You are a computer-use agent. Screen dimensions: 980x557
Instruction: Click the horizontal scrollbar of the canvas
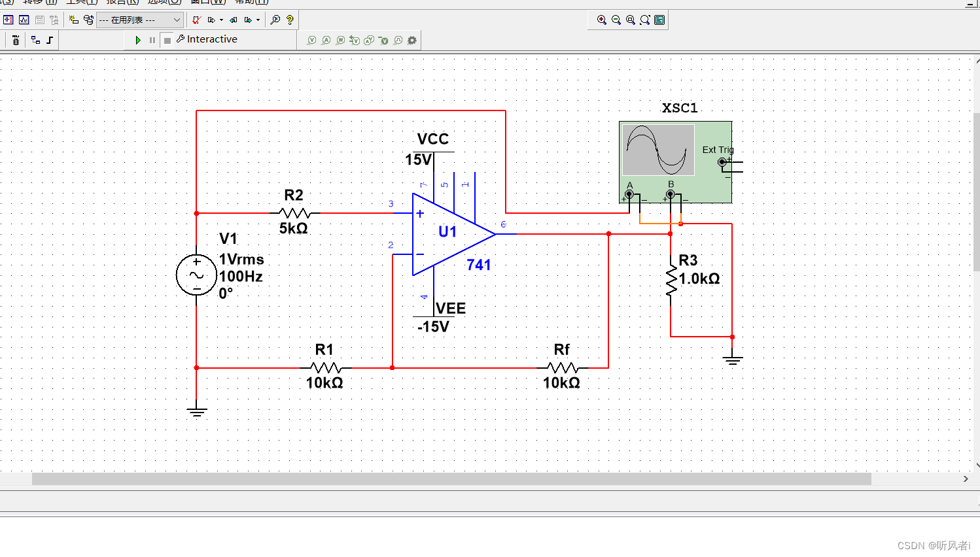click(451, 479)
